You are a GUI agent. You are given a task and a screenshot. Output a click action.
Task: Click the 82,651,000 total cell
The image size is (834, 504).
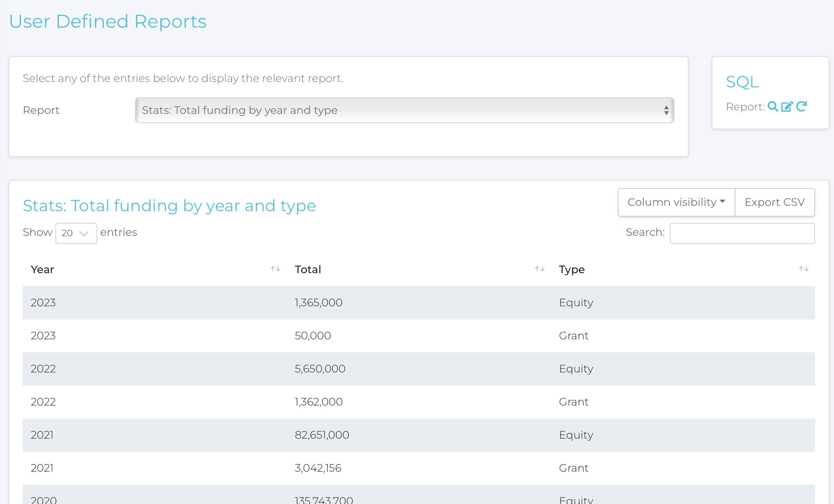322,435
